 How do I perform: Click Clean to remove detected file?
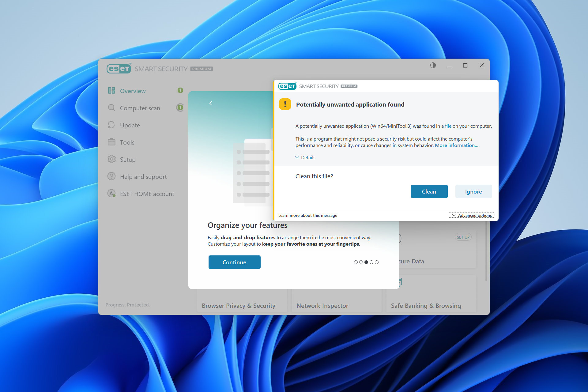[429, 191]
